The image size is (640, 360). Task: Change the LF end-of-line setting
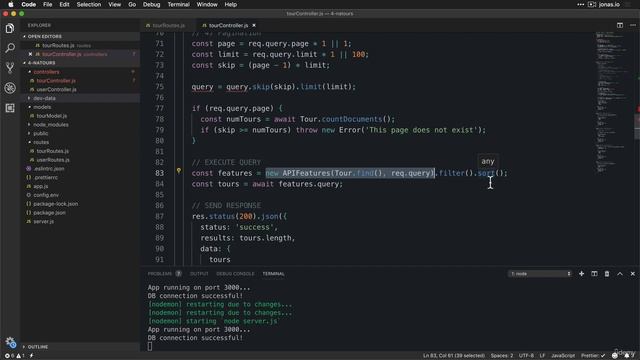coord(542,356)
